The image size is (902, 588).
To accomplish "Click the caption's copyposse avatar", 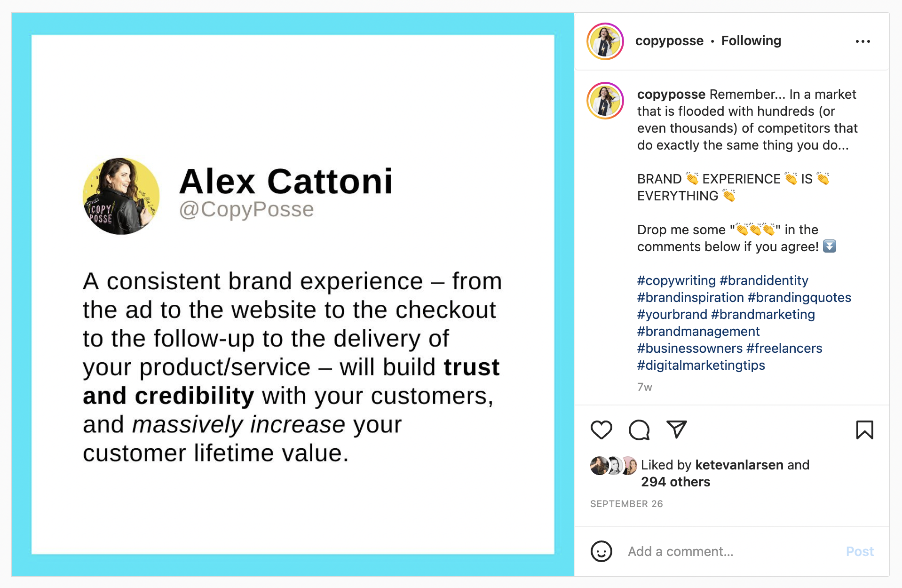I will click(605, 101).
